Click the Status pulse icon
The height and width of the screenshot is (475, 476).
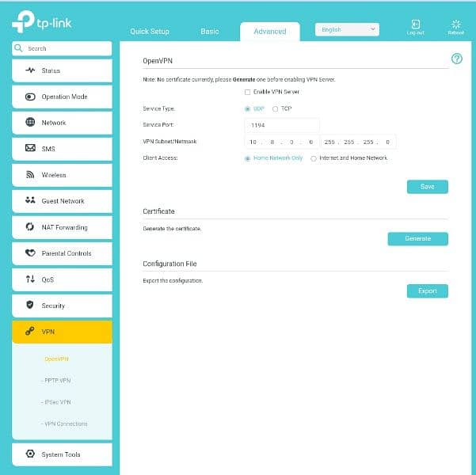[x=30, y=70]
